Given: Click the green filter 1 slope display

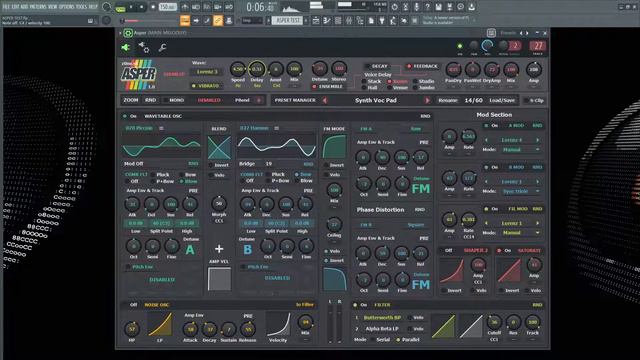Looking at the screenshot, I should [443, 326].
